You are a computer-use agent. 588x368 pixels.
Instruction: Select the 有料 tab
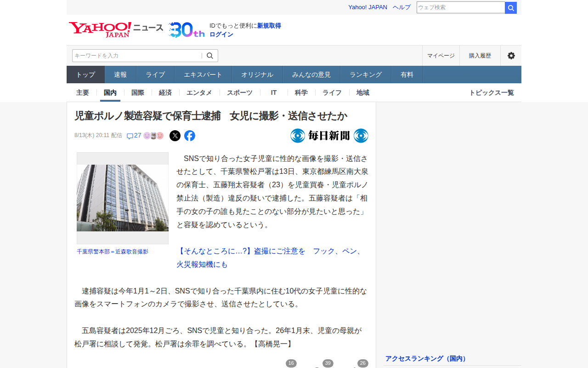click(x=407, y=75)
